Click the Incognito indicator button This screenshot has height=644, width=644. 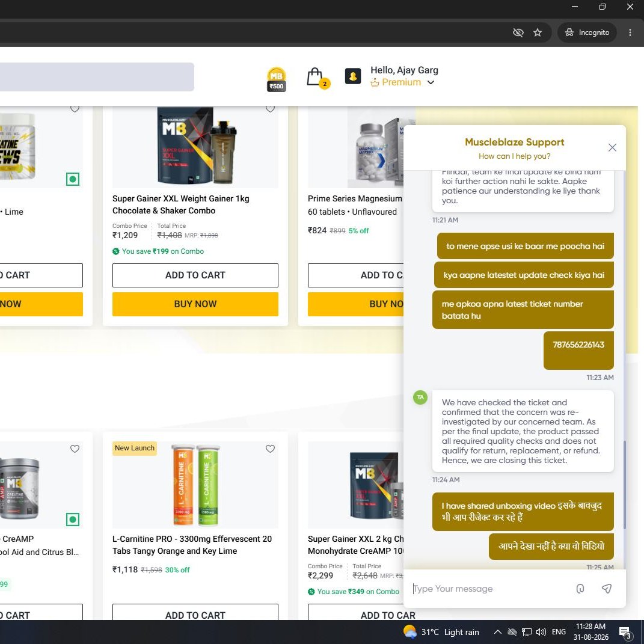(x=587, y=32)
